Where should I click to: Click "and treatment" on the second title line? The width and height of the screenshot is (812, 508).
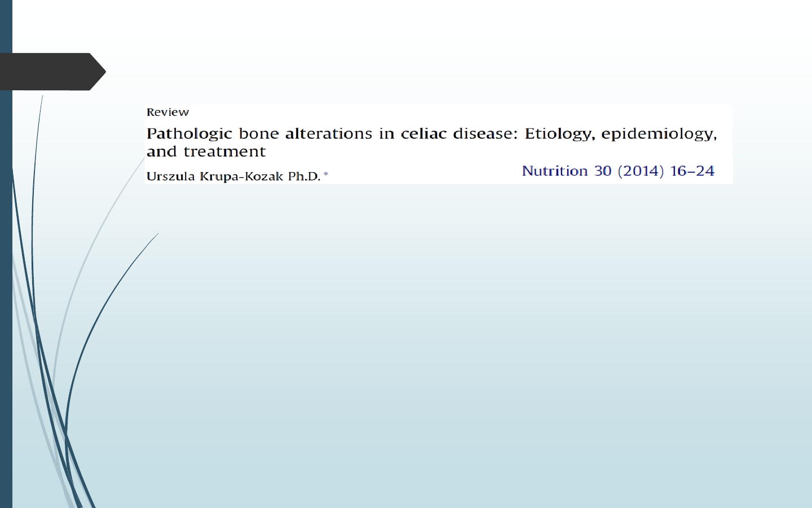(x=206, y=152)
